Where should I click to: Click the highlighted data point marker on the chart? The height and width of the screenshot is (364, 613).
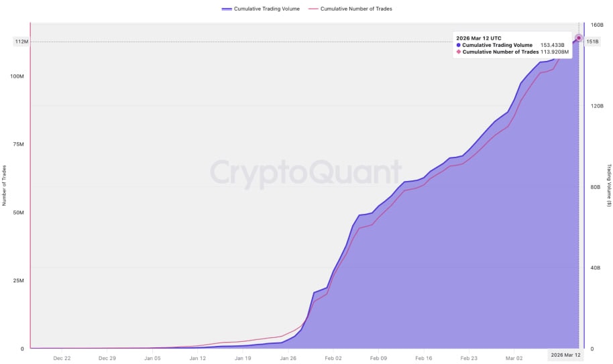pos(578,38)
